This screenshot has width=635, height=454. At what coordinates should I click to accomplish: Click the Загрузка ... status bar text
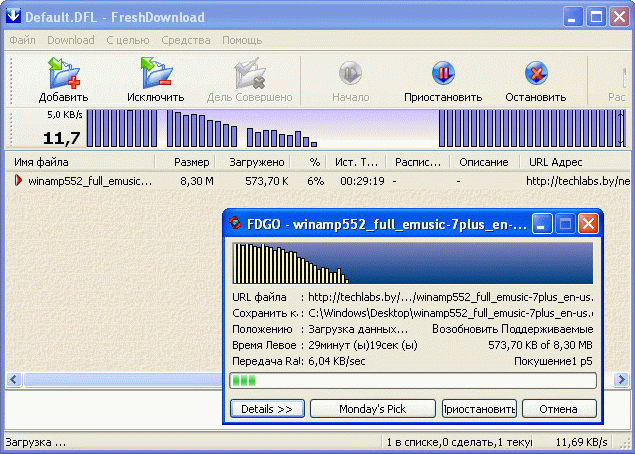click(36, 442)
